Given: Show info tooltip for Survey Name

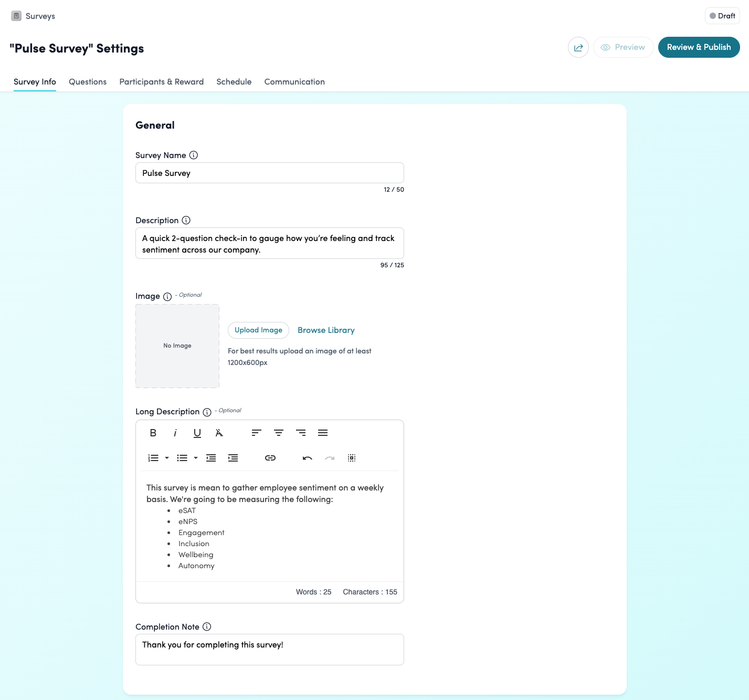Looking at the screenshot, I should (x=194, y=155).
